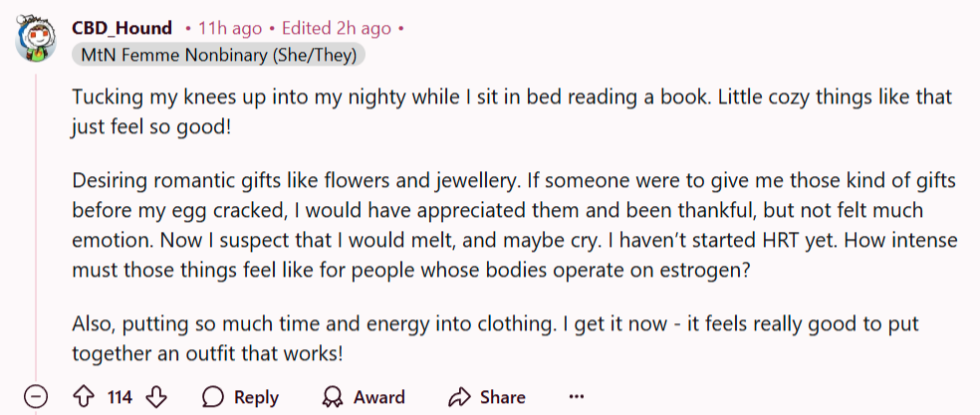Image resolution: width=980 pixels, height=415 pixels.
Task: Click the Award text label
Action: [x=378, y=397]
